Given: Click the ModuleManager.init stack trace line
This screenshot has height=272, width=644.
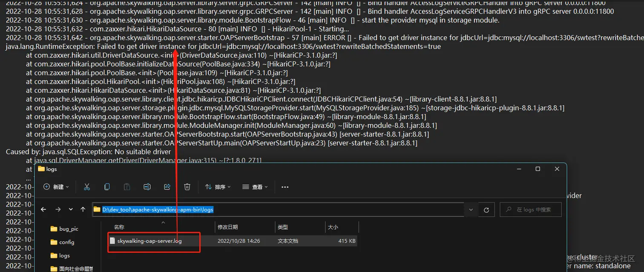Looking at the screenshot, I should coord(231,126).
